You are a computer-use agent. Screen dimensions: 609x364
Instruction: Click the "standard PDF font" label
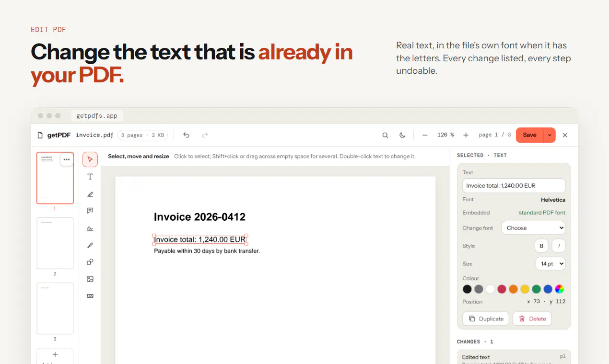tap(542, 213)
